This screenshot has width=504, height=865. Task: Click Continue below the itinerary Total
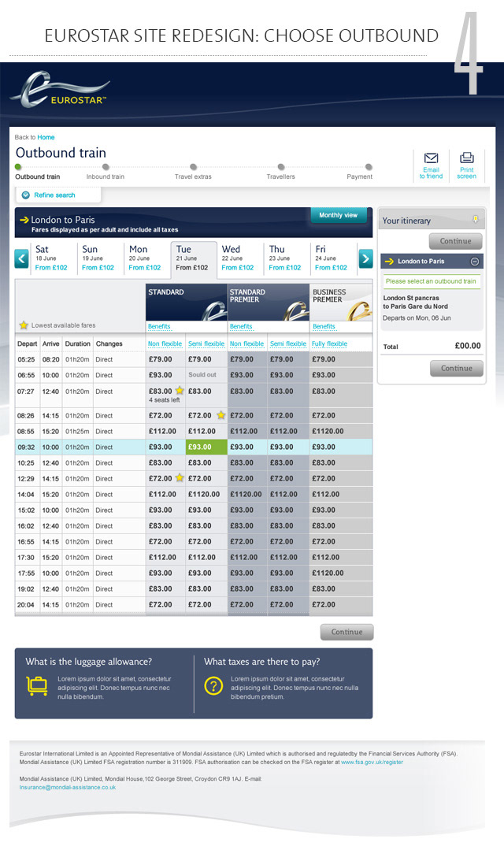click(456, 368)
